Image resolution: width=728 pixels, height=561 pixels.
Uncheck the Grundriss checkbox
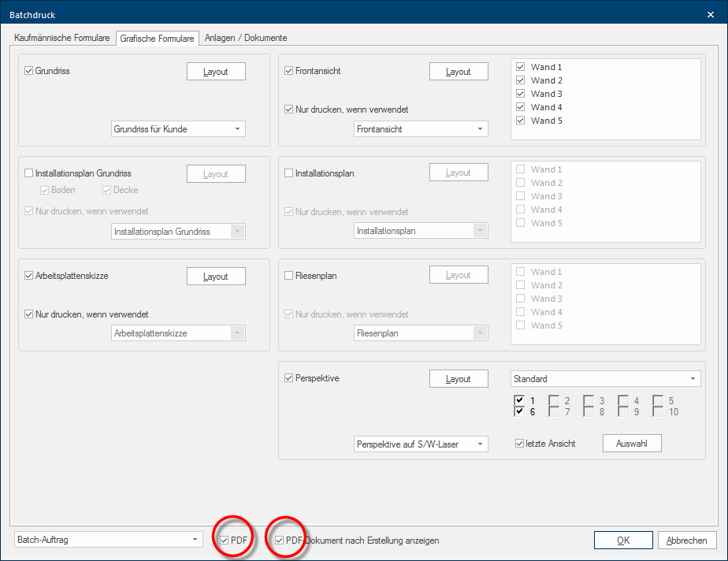click(29, 71)
